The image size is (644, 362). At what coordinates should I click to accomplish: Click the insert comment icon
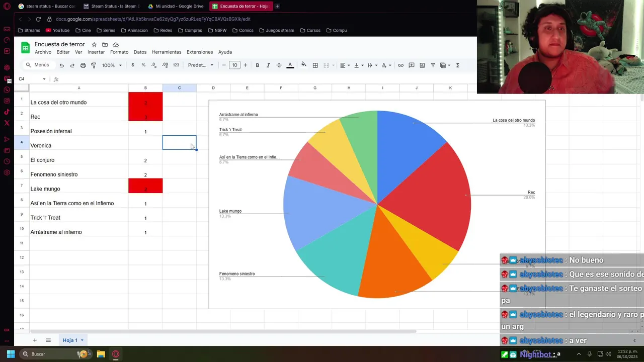pos(411,65)
